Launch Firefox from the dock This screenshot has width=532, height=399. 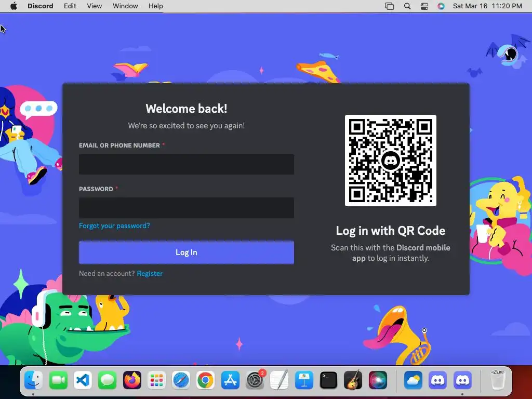[132, 380]
